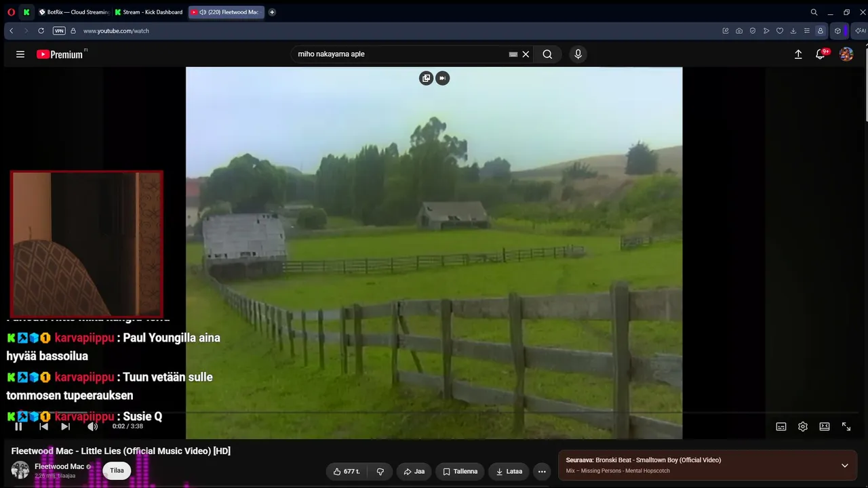Screen dimensions: 868x488
Task: Open the on-screen keyboard in the search box
Action: point(513,54)
